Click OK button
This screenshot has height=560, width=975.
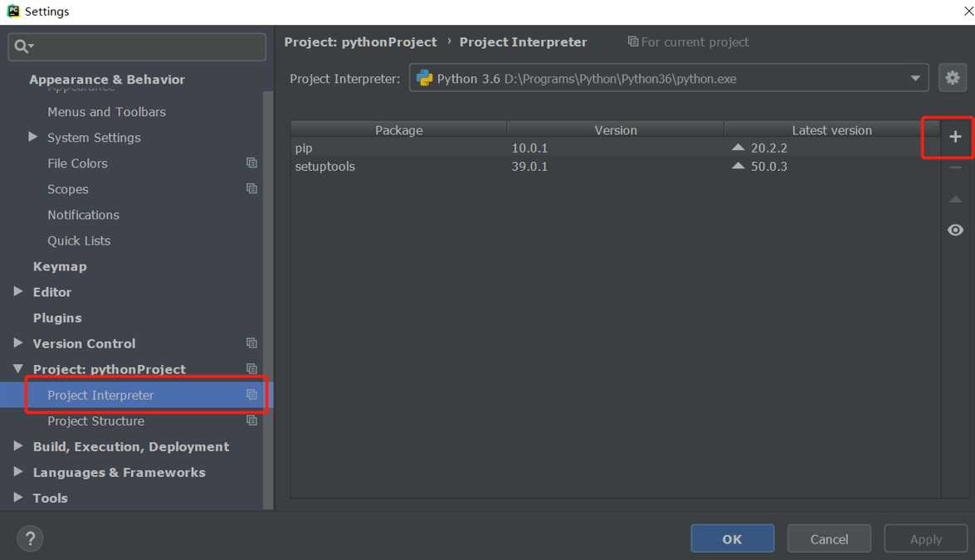pyautogui.click(x=732, y=538)
